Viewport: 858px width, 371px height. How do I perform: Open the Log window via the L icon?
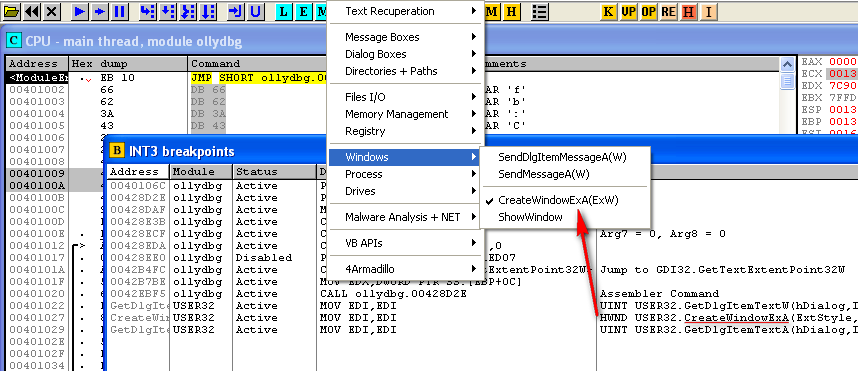point(283,11)
